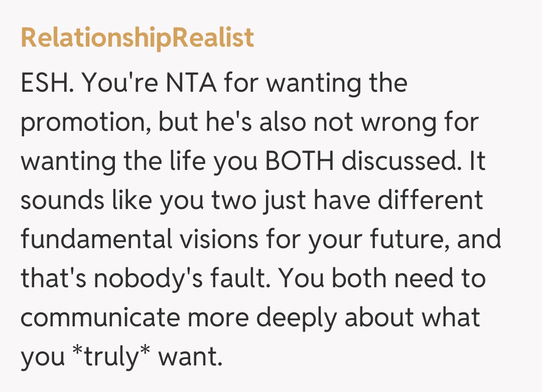Tap the capitalized word BOTH
The width and height of the screenshot is (542, 392).
(300, 162)
